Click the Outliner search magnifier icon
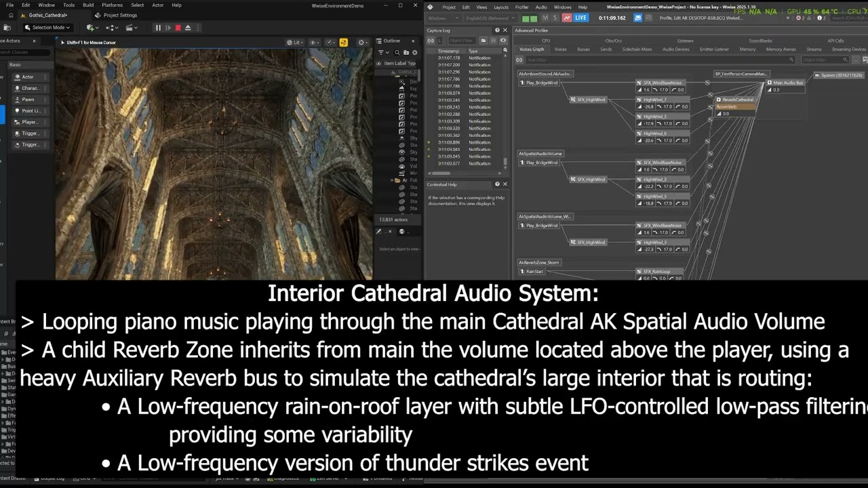This screenshot has width=868, height=488. click(398, 52)
